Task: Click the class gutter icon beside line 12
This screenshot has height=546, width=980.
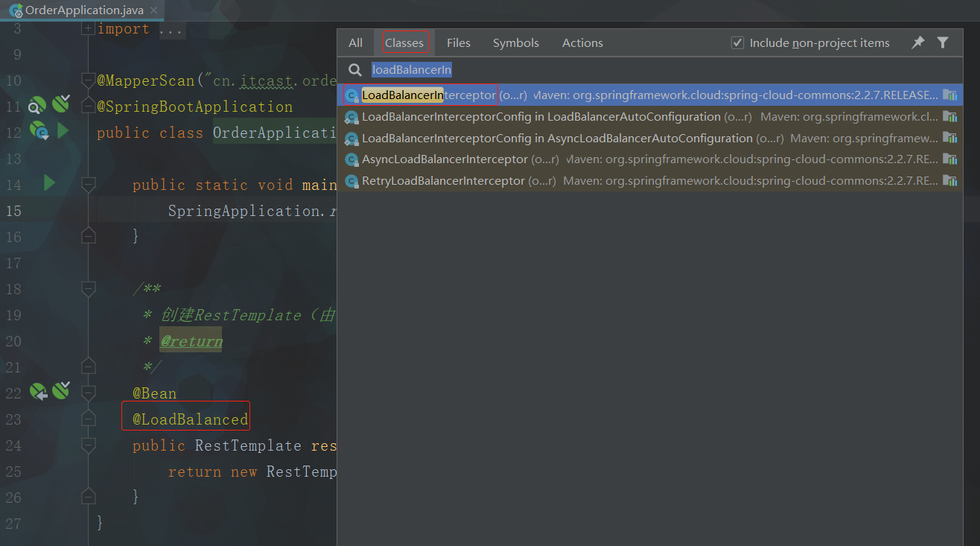Action: (38, 132)
